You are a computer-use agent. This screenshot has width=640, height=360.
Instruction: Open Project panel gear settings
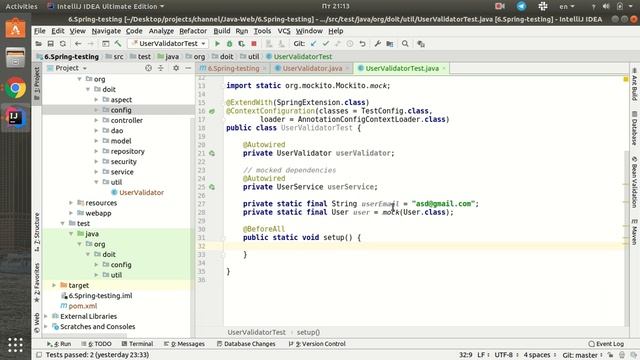[x=176, y=68]
